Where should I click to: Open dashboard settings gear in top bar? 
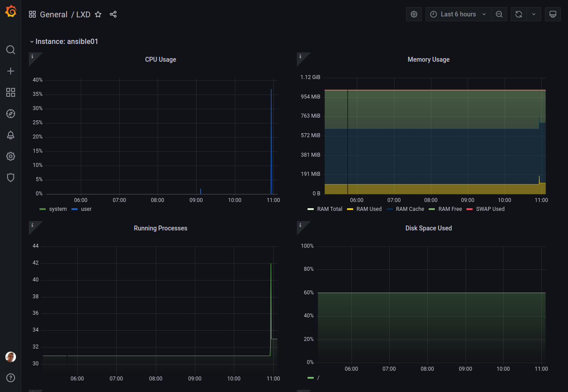(x=414, y=14)
